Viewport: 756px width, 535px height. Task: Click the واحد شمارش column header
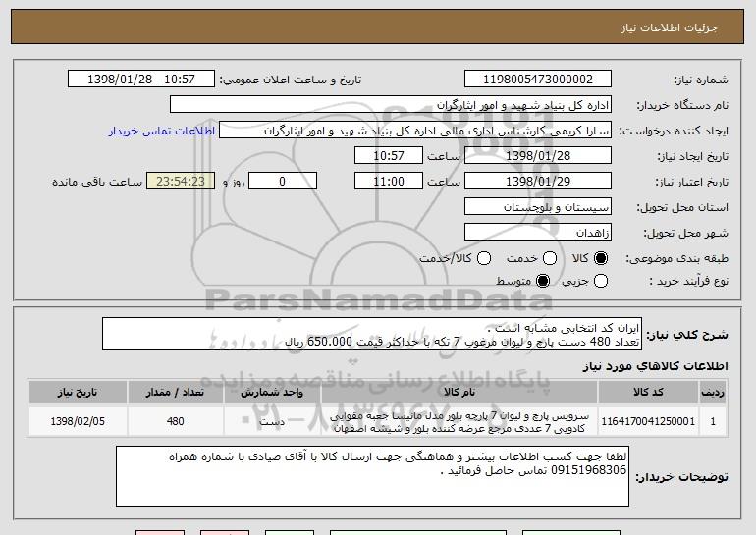point(272,392)
